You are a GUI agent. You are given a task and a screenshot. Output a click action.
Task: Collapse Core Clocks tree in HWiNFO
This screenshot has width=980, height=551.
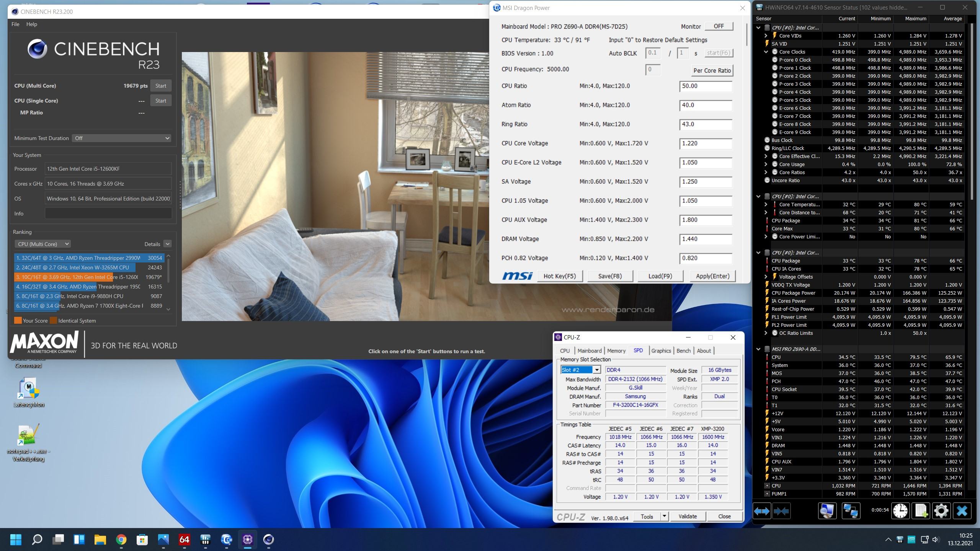(x=766, y=52)
